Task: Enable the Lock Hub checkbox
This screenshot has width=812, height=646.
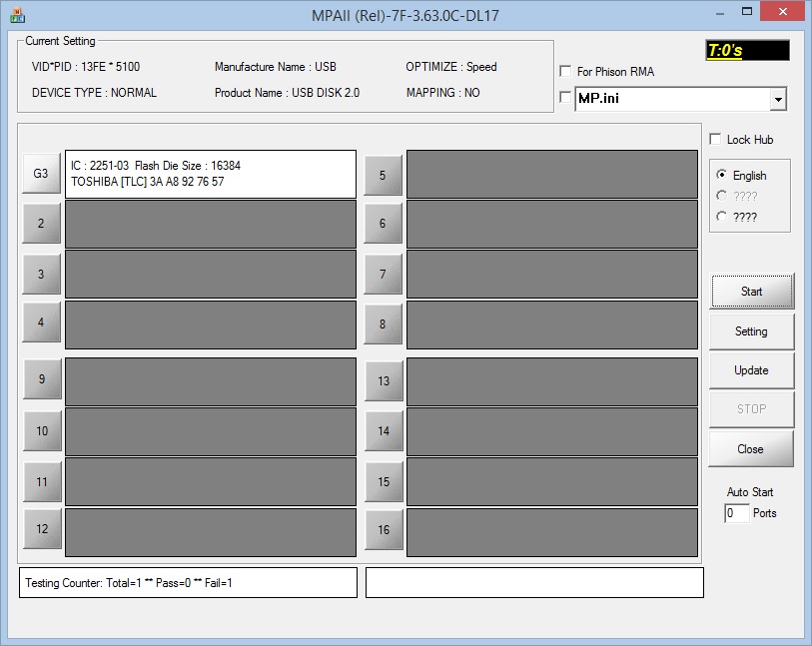Action: coord(715,139)
